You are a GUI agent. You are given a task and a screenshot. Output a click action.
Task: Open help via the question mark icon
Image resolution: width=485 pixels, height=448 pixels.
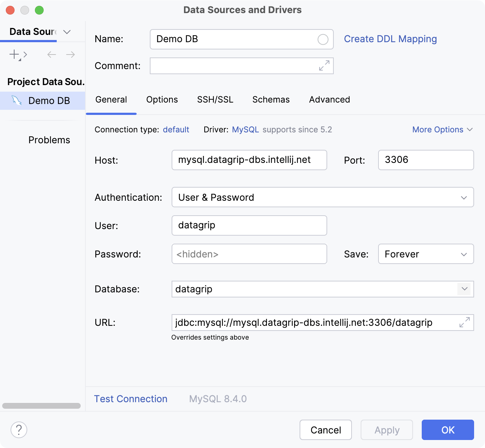(x=19, y=430)
